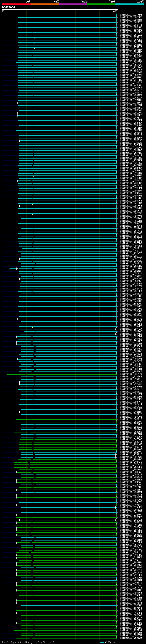Viewport: 146px width, 644px height.
Task: Select hit label UniRef100_Q39439
Action: [131, 261]
